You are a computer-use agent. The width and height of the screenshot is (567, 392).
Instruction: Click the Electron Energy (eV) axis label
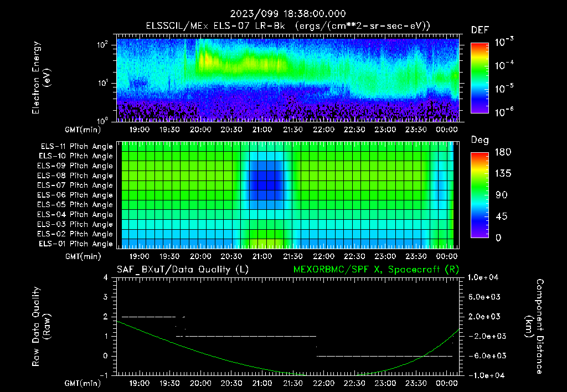coord(41,78)
